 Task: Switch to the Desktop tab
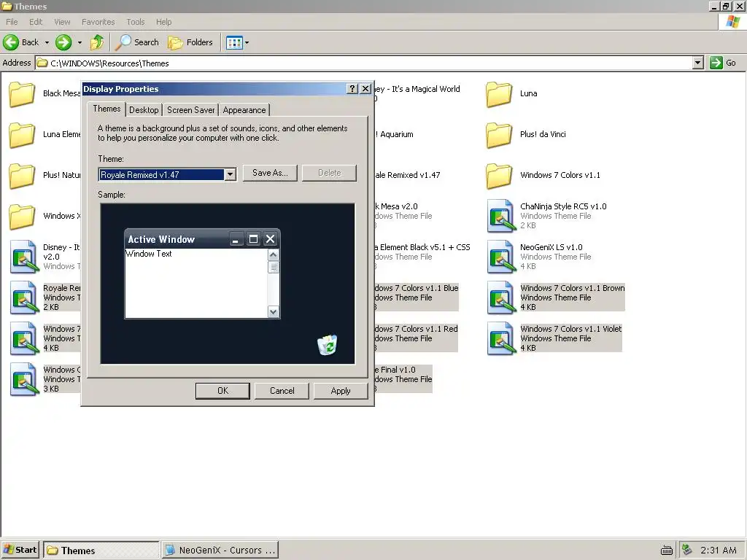click(x=144, y=110)
